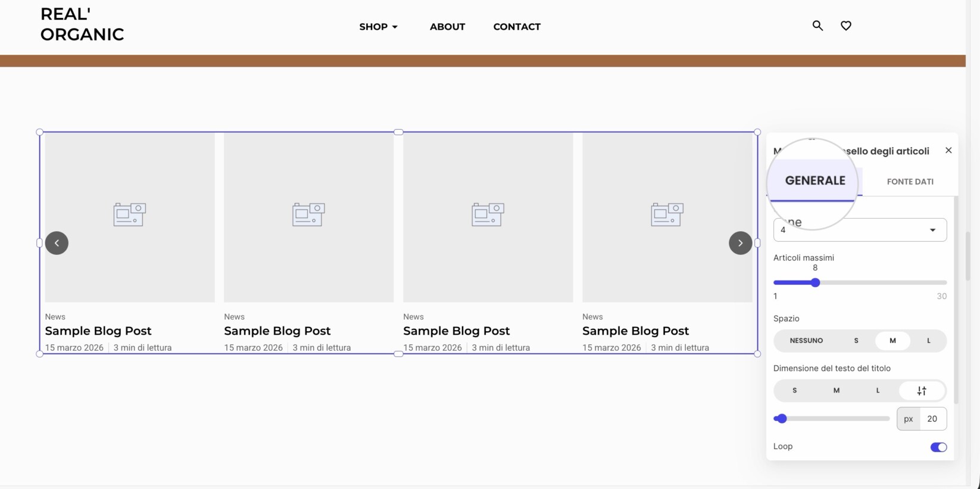The width and height of the screenshot is (980, 489).
Task: Choose title text size S
Action: tap(794, 391)
